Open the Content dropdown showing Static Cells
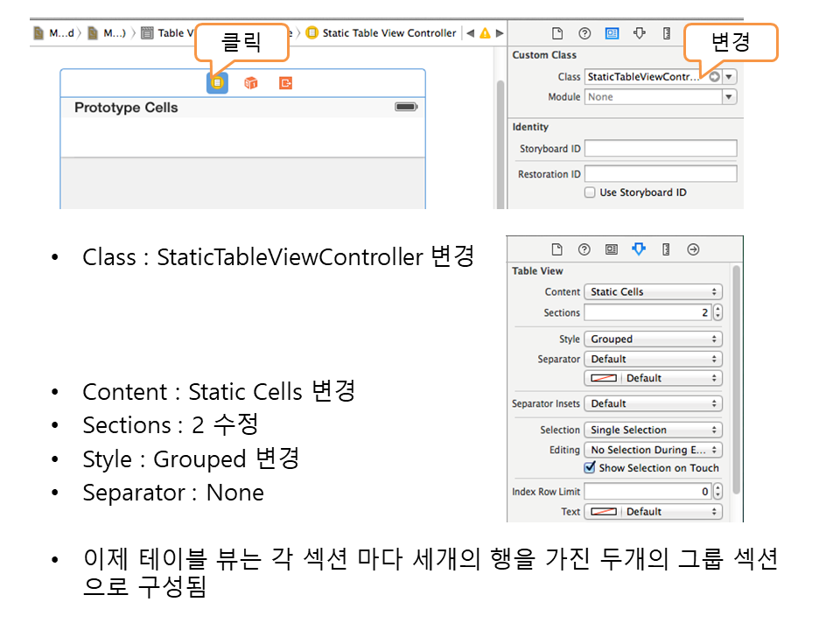 653,292
